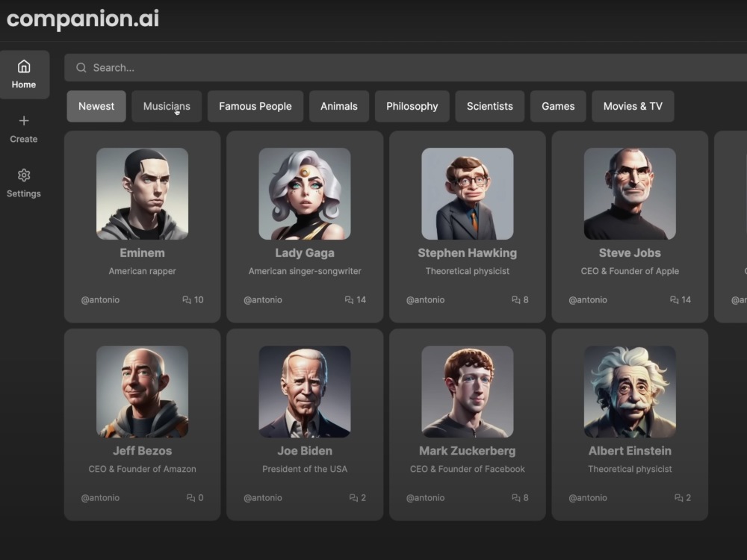Click the companion.ai logo
Screen dimensions: 747x560
click(82, 19)
